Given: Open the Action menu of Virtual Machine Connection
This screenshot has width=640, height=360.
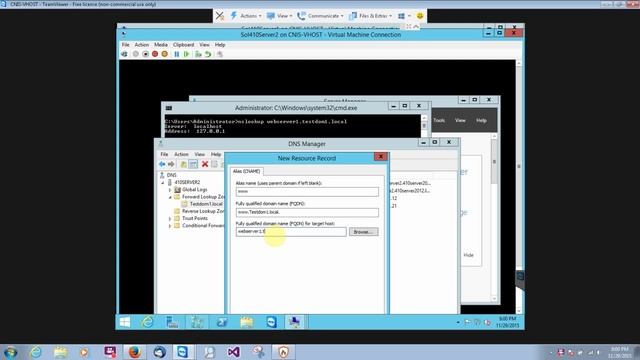Looking at the screenshot, I should click(142, 44).
